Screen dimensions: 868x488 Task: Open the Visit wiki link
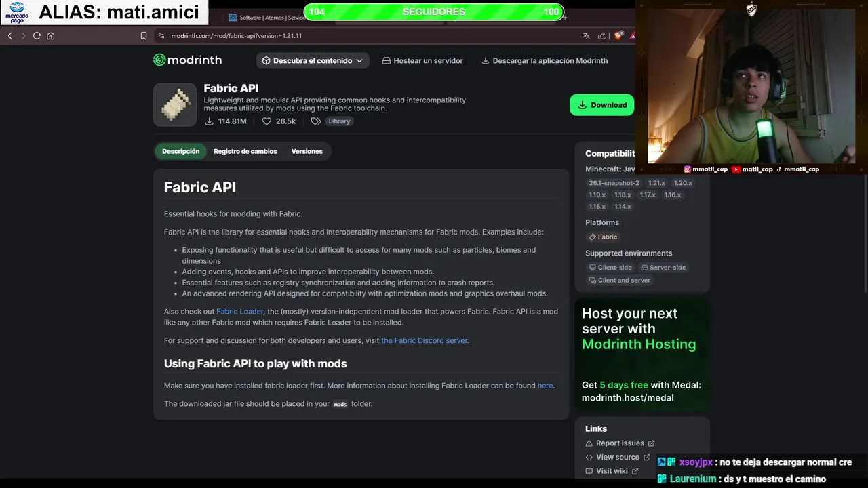click(x=612, y=471)
